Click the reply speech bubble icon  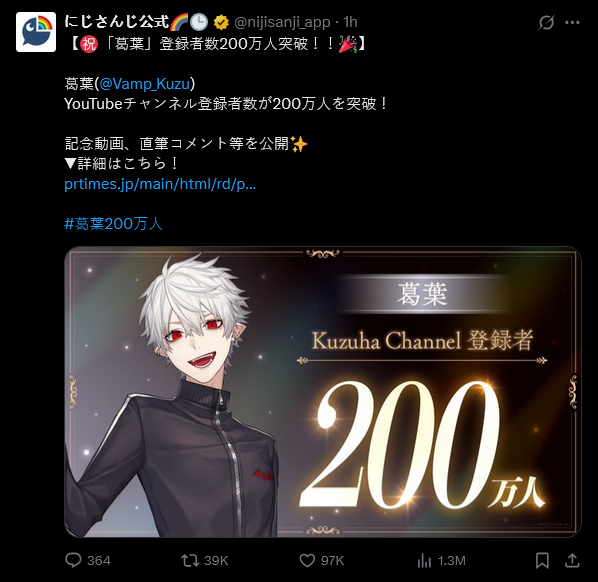(73, 560)
